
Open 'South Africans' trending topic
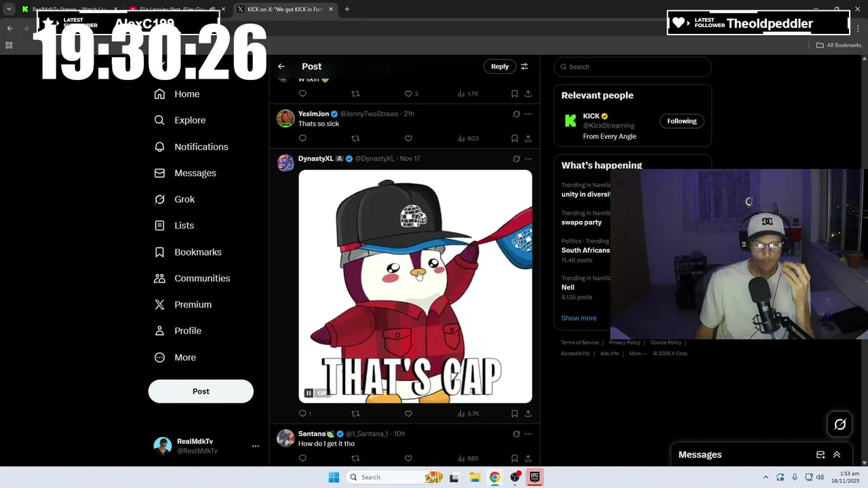pos(585,250)
